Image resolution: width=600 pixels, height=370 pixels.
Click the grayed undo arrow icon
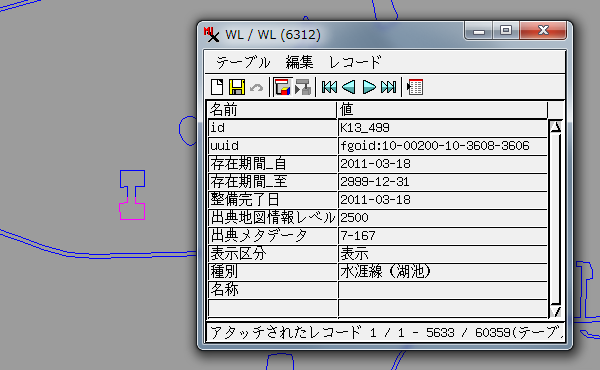256,88
